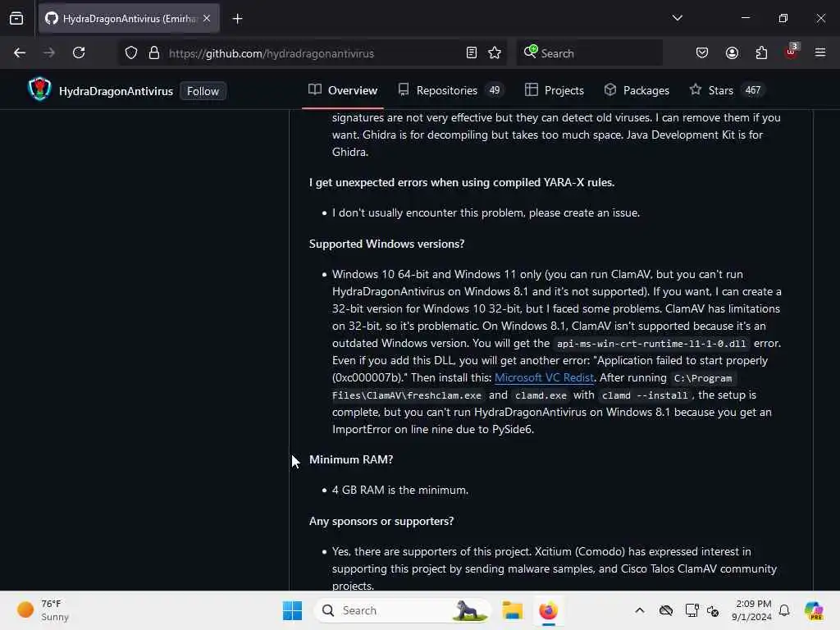The image size is (840, 630).
Task: Restore down the Firefox window
Action: [x=783, y=18]
